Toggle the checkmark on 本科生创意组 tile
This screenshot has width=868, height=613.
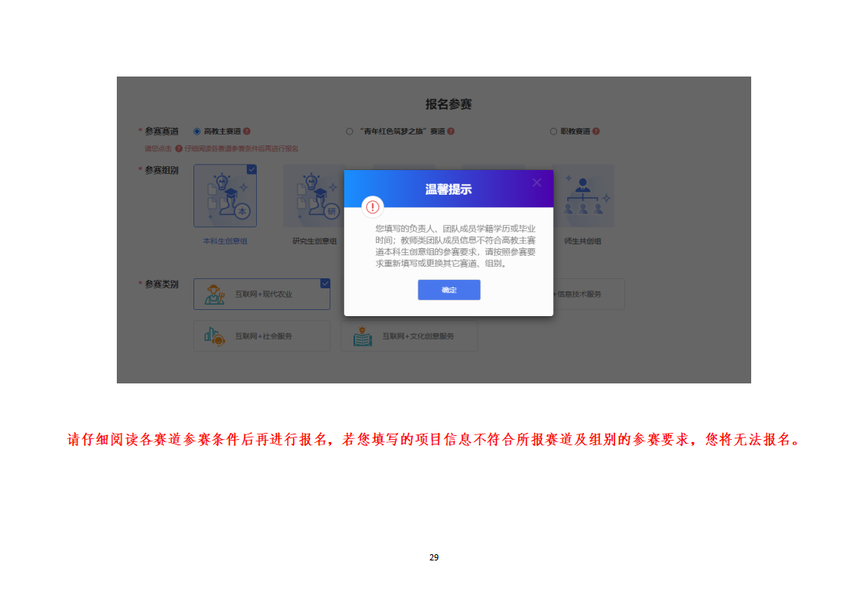click(x=251, y=169)
